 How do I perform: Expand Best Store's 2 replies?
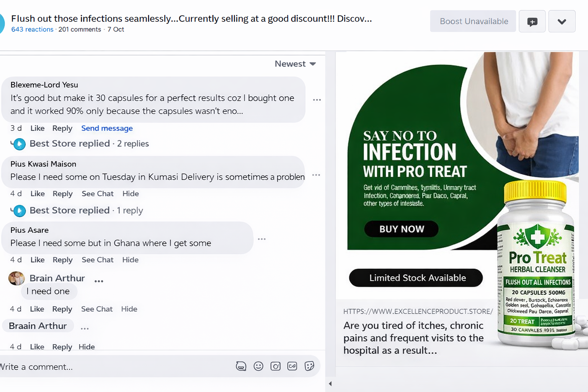tap(89, 144)
